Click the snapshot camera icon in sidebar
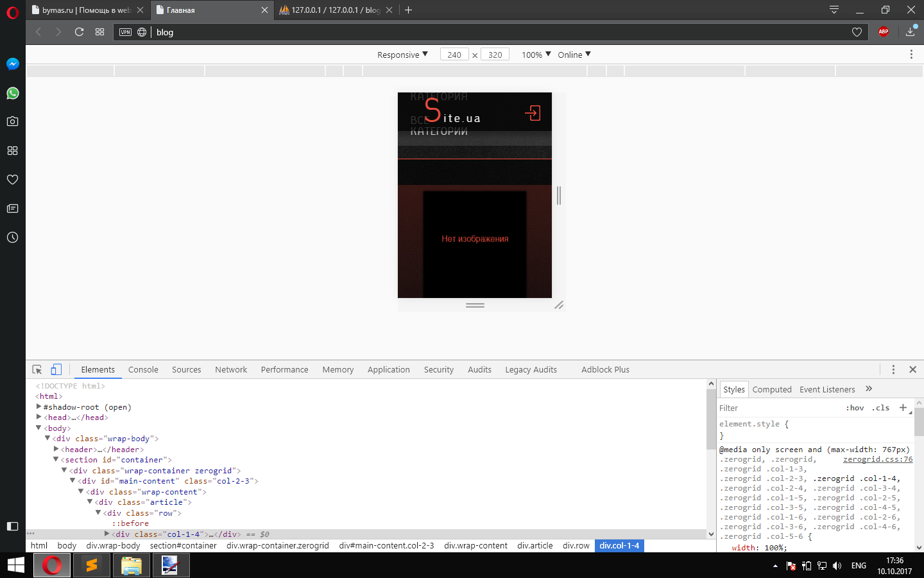Viewport: 924px width, 578px height. [12, 121]
